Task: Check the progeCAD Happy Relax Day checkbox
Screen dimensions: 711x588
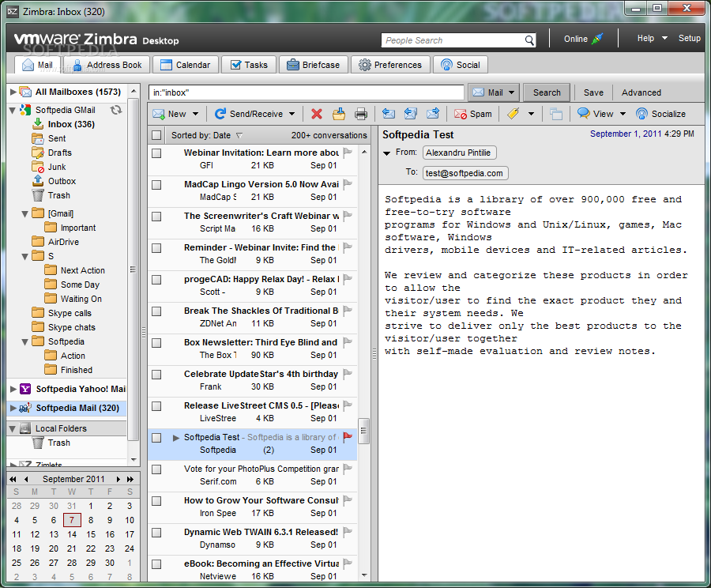Action: coord(156,280)
